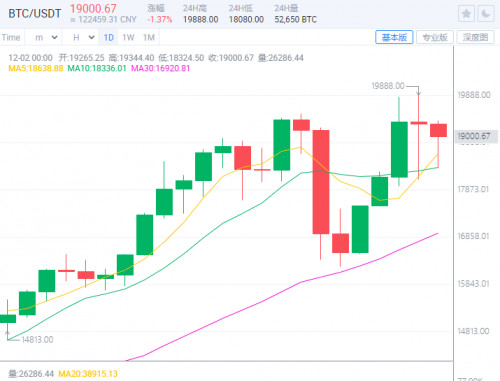Click the 收:19000.67 close price text

click(x=231, y=58)
